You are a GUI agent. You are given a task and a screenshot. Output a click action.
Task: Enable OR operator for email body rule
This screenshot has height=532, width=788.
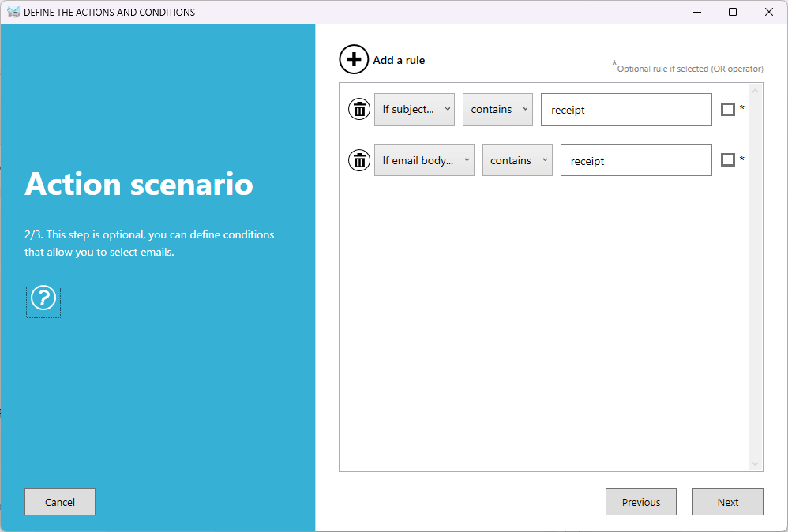[728, 160]
